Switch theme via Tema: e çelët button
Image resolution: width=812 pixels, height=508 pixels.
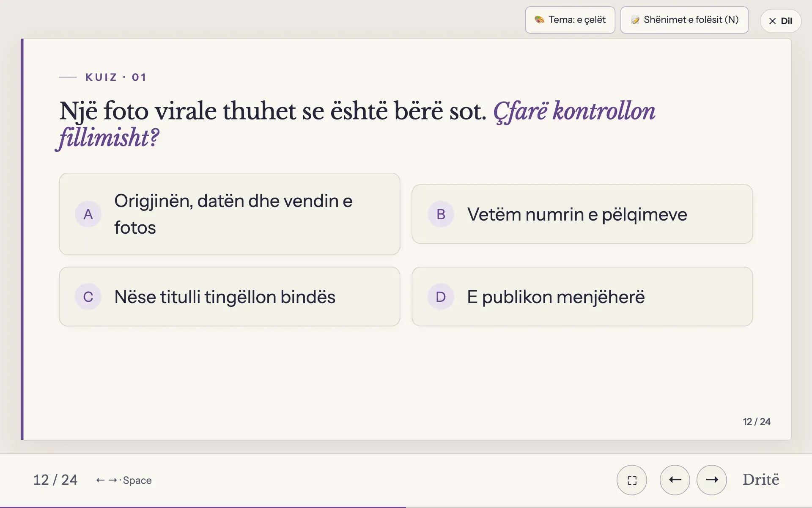point(570,20)
